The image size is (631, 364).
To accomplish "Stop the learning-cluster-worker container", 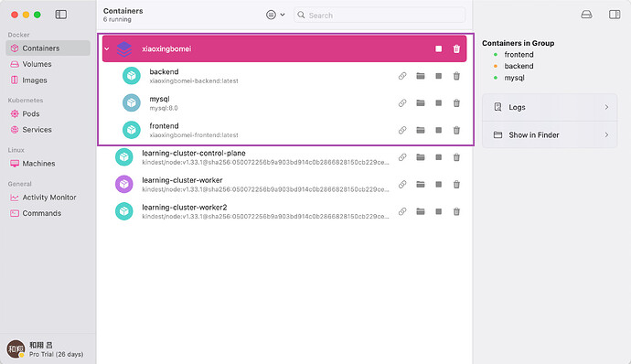I will [439, 185].
